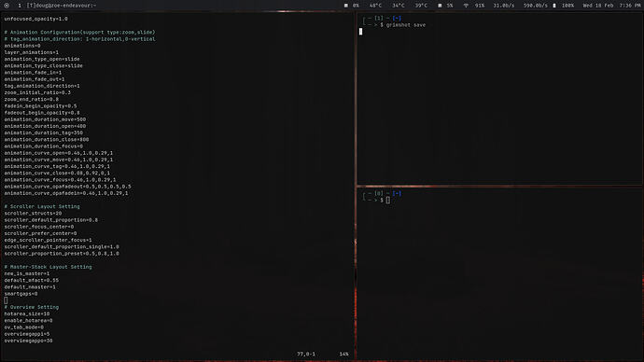This screenshot has height=362, width=644.
Task: Click the line smartgaps=0
Action: 21,294
